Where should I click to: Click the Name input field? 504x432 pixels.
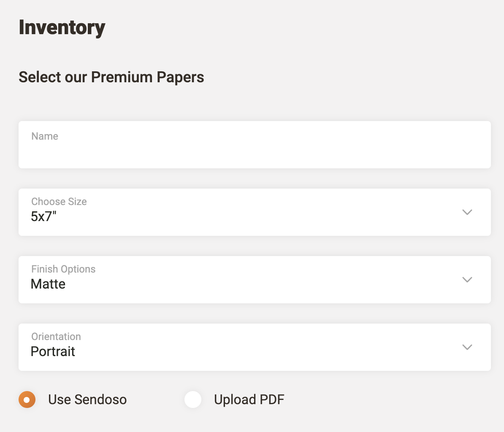pyautogui.click(x=255, y=150)
